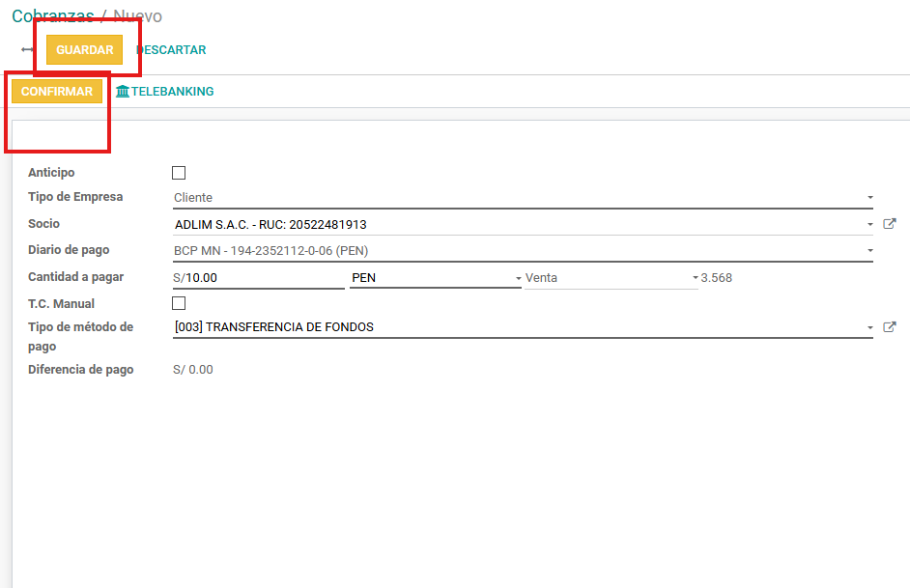Click the Nuevo breadcrumb label
The height and width of the screenshot is (588, 910).
tap(136, 15)
